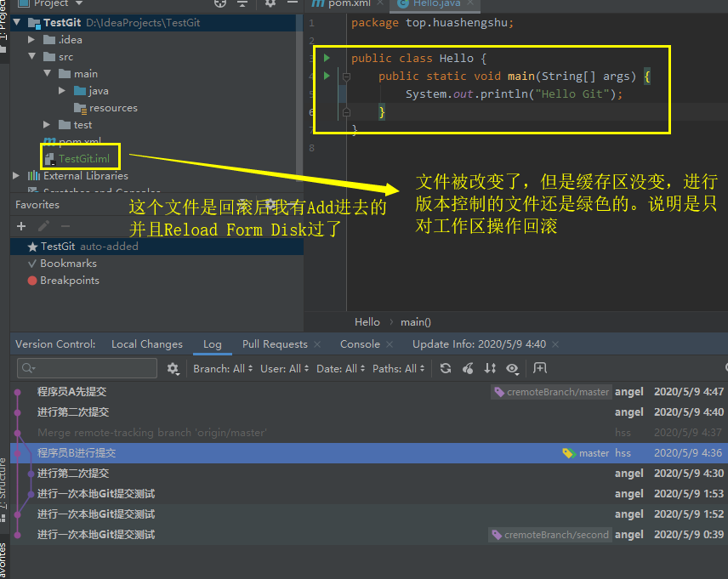Collapse all in the Project panel
The image size is (728, 579).
click(242, 3)
